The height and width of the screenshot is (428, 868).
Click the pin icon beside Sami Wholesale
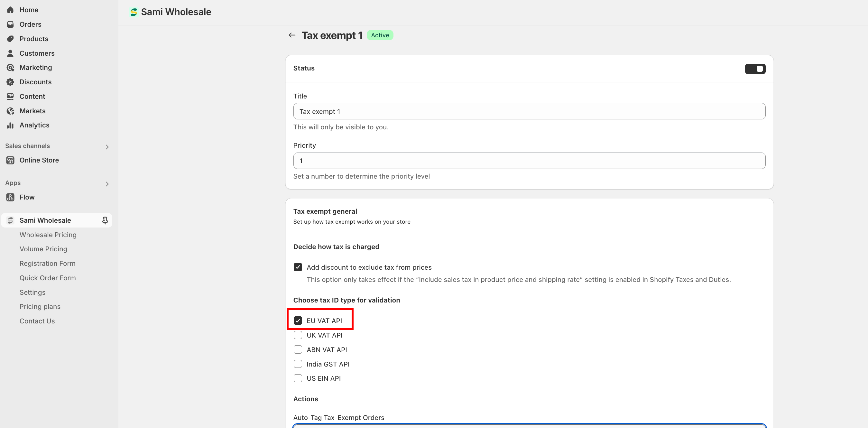point(105,220)
